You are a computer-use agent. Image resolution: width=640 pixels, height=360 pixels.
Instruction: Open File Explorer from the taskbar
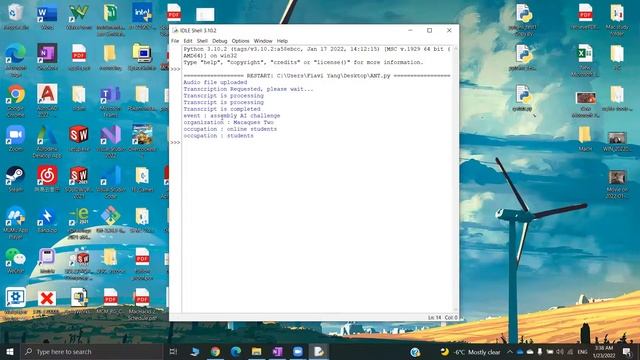[x=256, y=351]
